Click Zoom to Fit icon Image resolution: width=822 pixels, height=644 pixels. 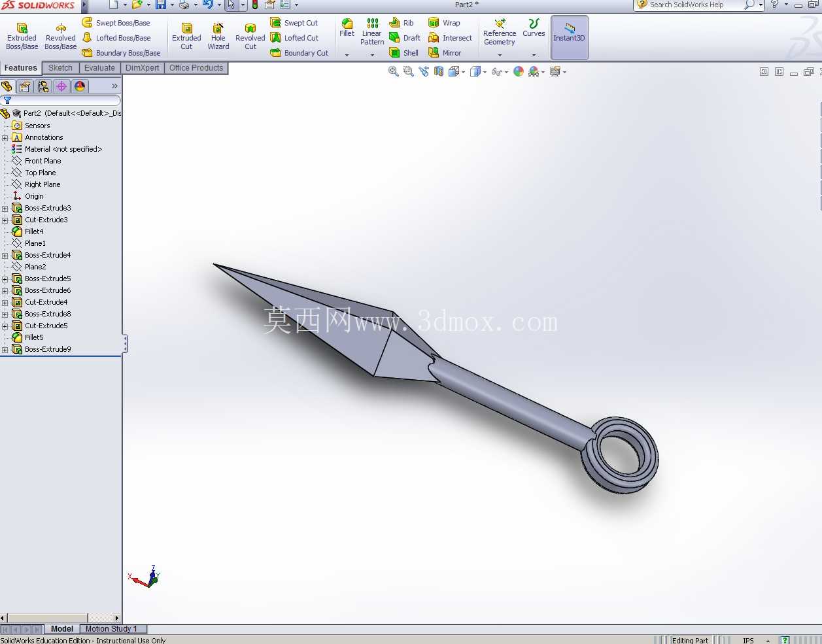394,71
